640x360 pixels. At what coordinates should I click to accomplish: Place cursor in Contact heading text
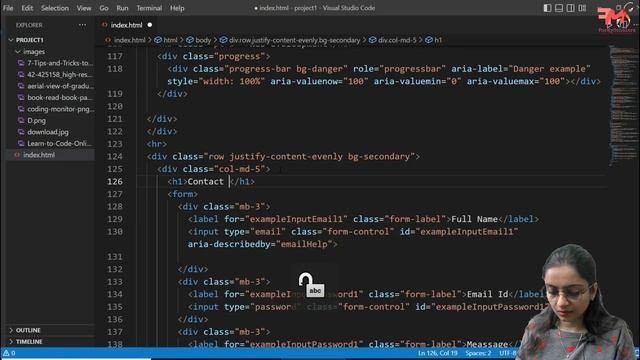205,181
